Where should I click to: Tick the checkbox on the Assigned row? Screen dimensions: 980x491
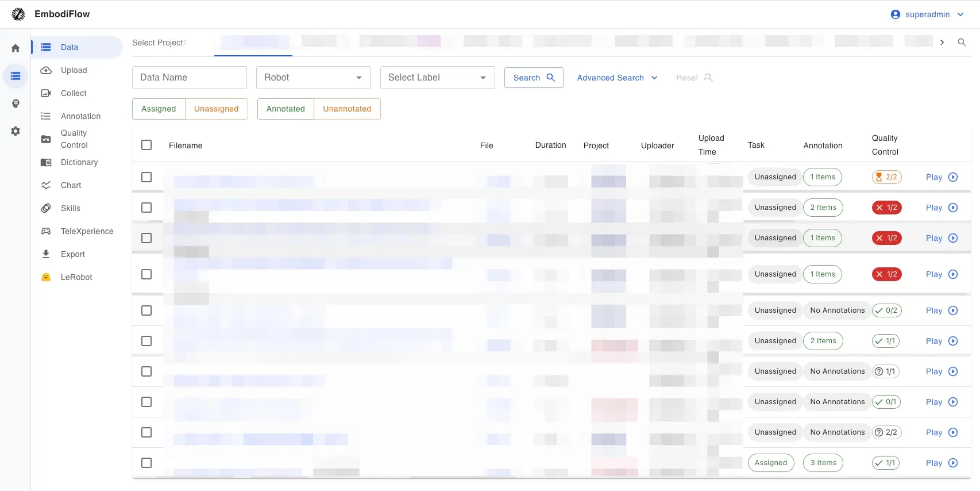(x=146, y=463)
